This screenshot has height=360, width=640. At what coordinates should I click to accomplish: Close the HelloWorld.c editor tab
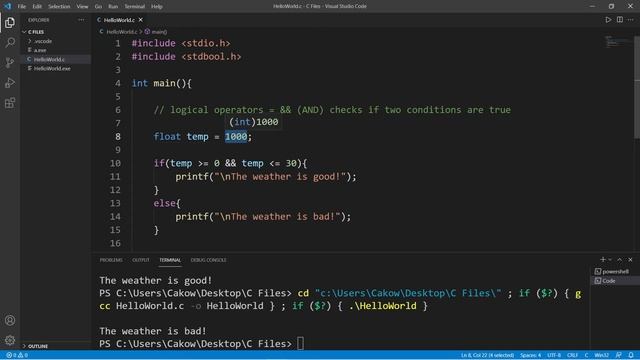[x=140, y=20]
